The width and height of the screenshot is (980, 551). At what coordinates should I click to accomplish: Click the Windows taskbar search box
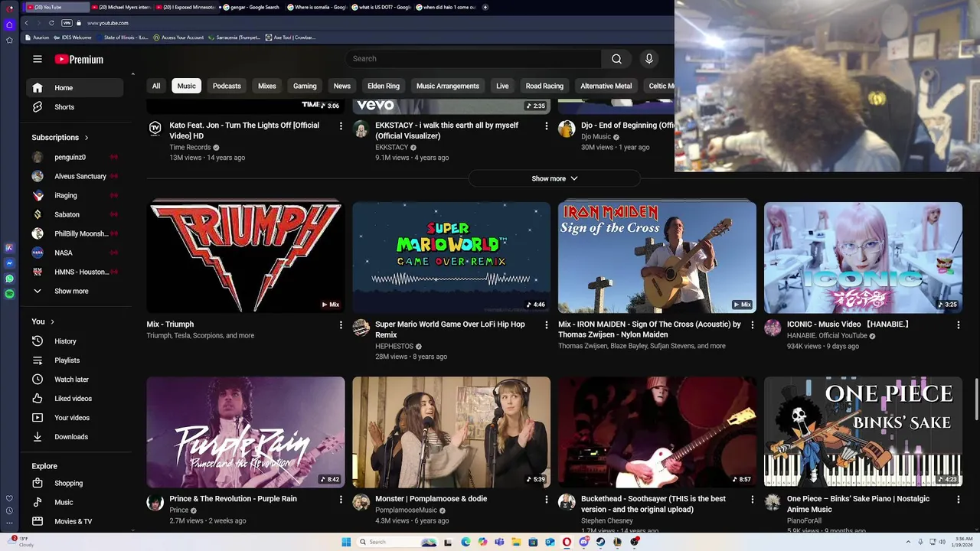(398, 542)
